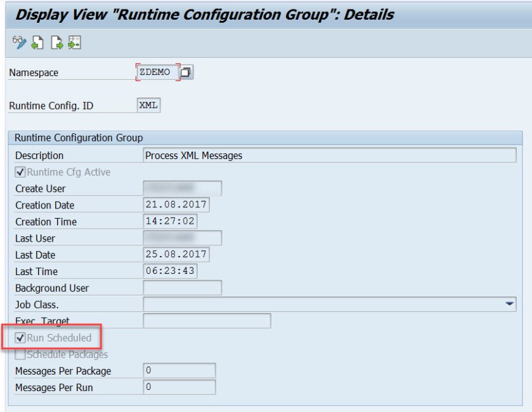Screen dimensions: 532x412
Task: Select Last Time value 06:23:43
Action: click(170, 271)
